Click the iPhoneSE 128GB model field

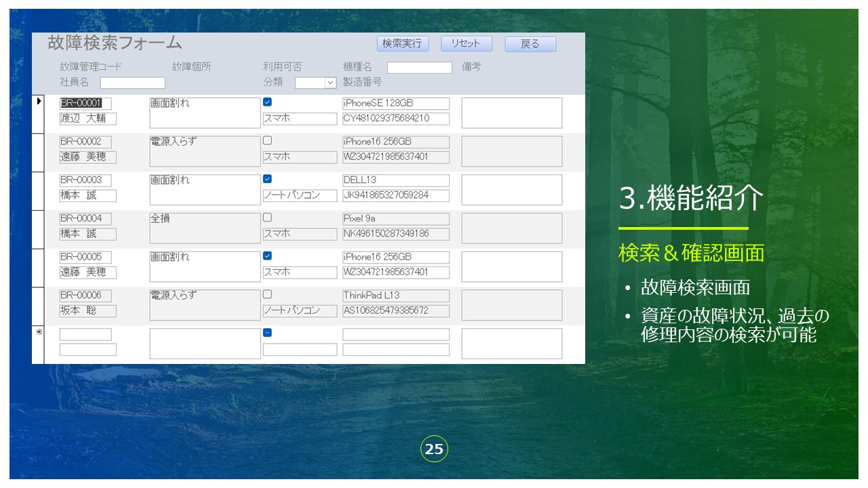pyautogui.click(x=395, y=104)
